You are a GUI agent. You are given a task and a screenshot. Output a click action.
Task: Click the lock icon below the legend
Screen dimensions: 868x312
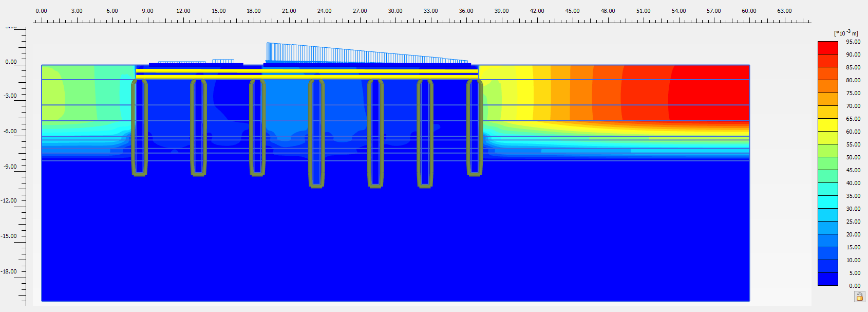click(x=859, y=297)
